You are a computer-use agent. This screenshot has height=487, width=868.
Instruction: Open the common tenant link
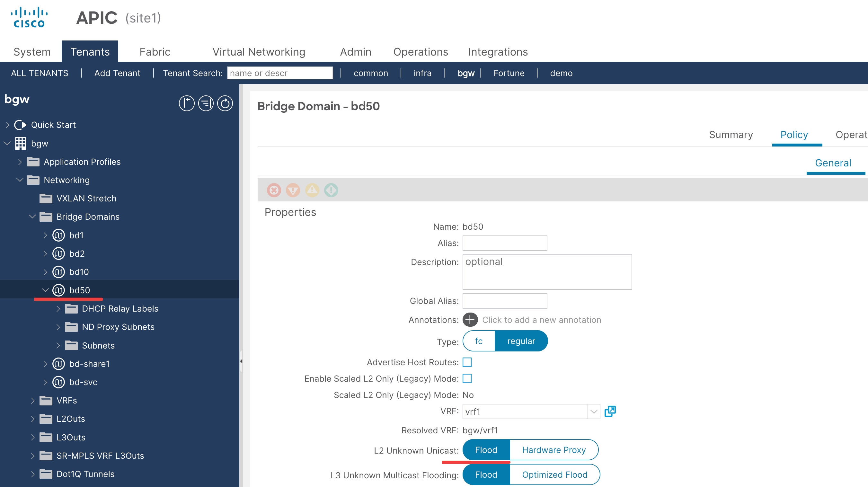[x=371, y=73]
